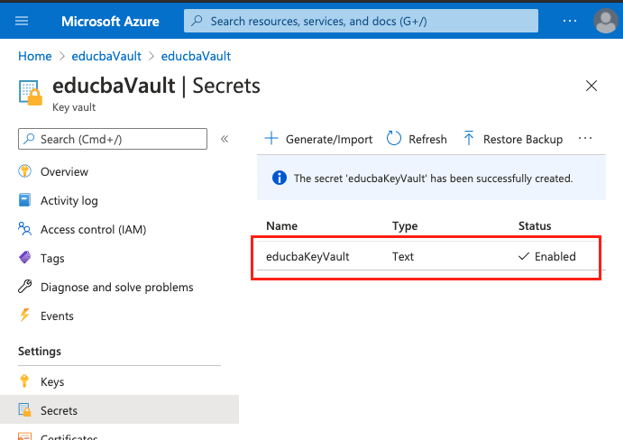Open the educbaKeyVault secret row
The height and width of the screenshot is (441, 623).
coord(307,257)
